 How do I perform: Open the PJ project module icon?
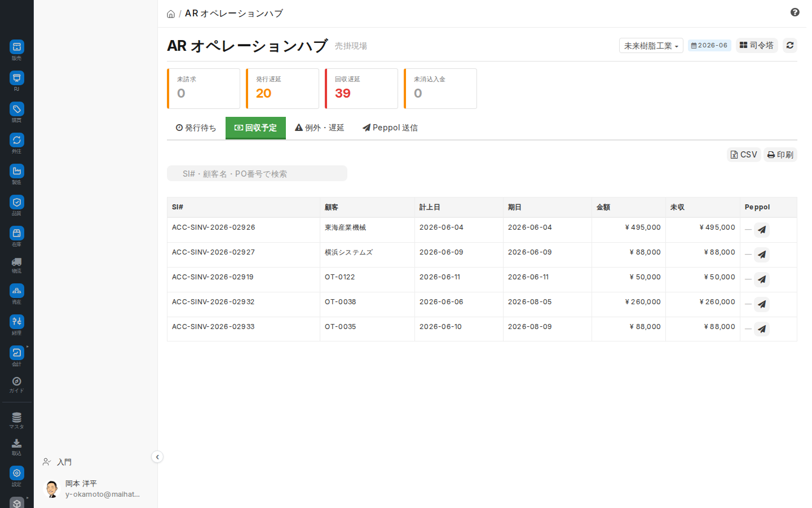(17, 78)
